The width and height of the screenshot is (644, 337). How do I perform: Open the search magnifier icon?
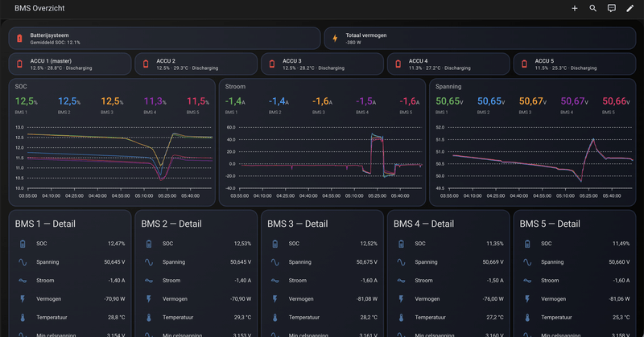point(593,8)
